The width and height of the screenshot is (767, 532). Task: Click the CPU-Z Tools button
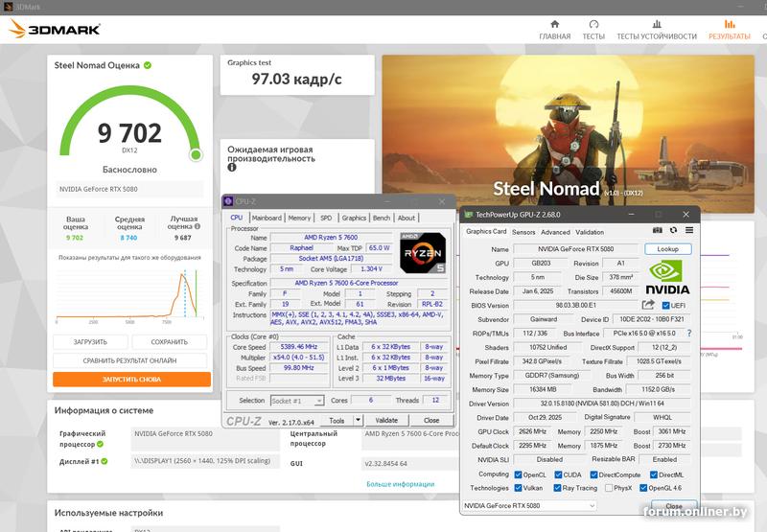pos(337,420)
